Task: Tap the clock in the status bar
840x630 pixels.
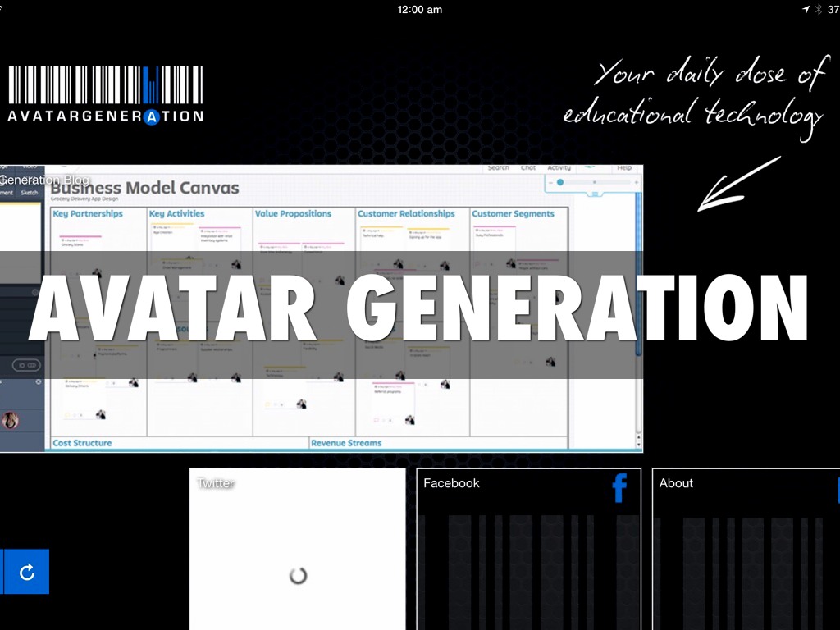Action: (419, 9)
